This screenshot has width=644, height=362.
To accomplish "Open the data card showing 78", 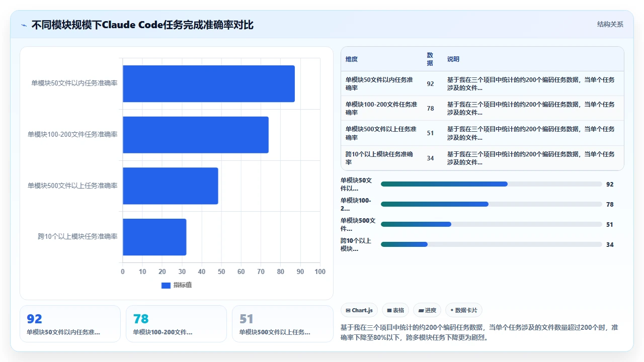I will [x=176, y=324].
